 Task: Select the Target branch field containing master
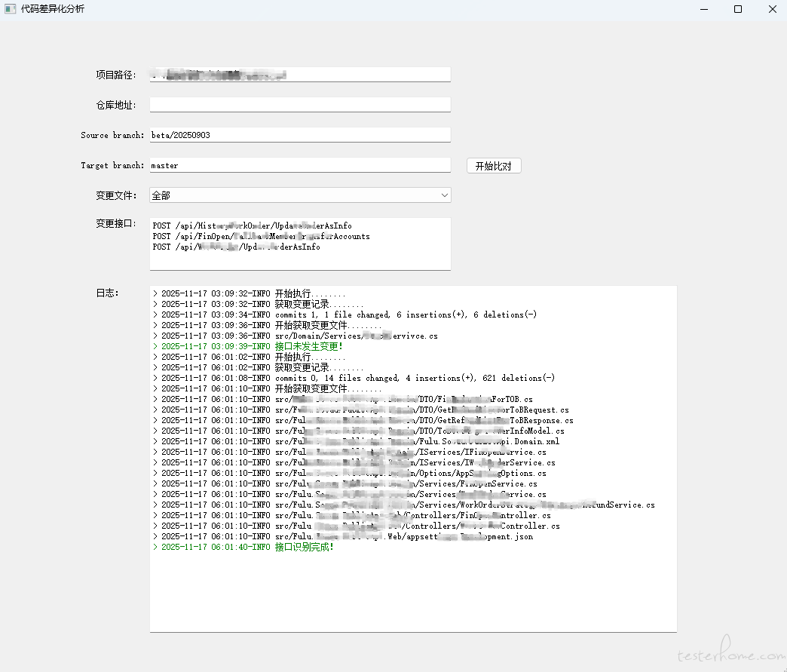[299, 165]
